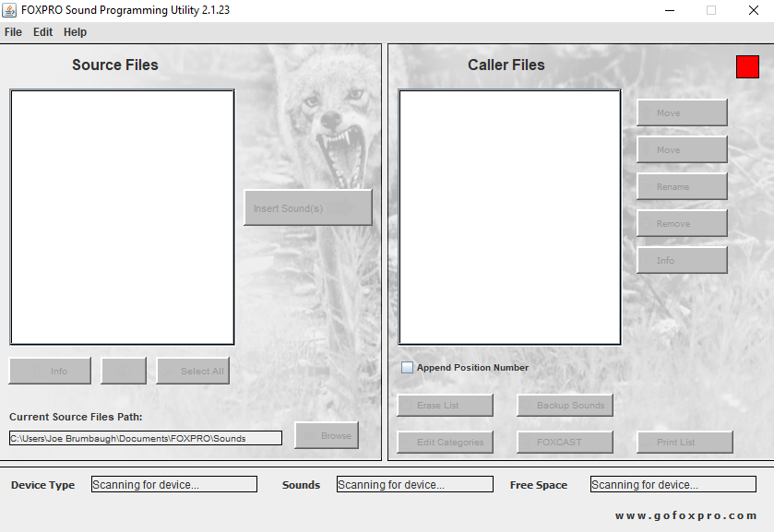Click the Backup Sounds button
The width and height of the screenshot is (774, 532).
566,405
